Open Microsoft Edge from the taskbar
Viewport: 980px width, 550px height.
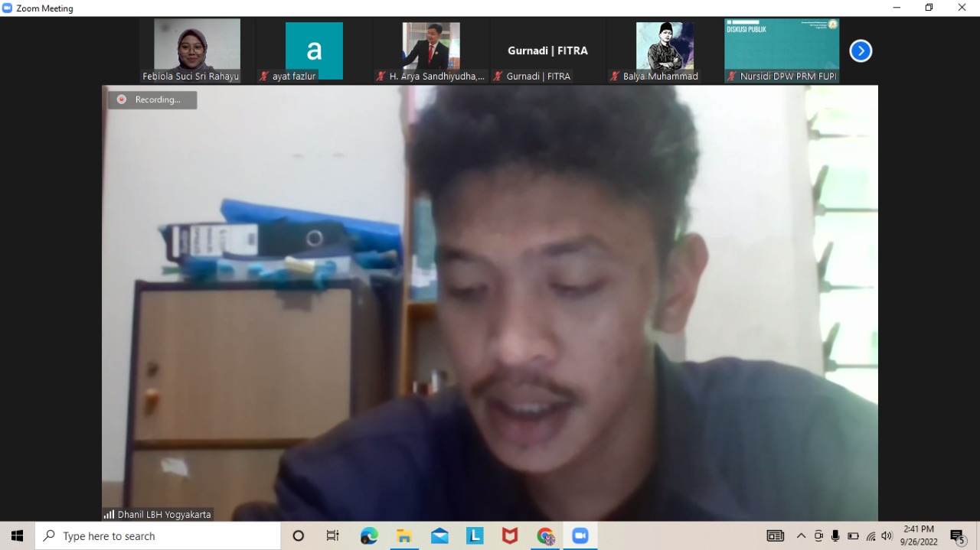point(369,535)
